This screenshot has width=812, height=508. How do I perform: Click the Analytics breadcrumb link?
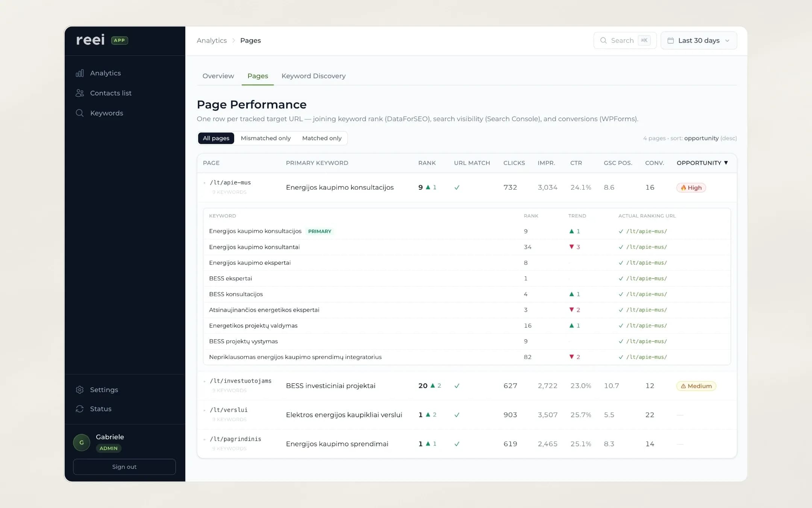[212, 40]
